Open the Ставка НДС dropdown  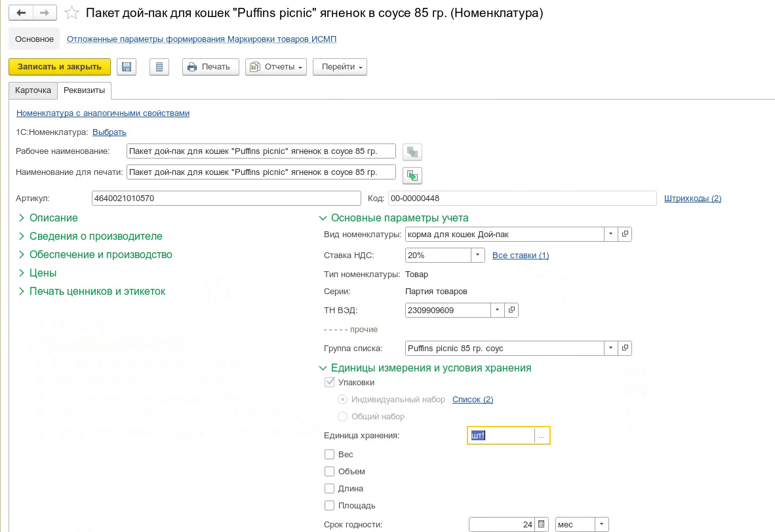click(477, 256)
